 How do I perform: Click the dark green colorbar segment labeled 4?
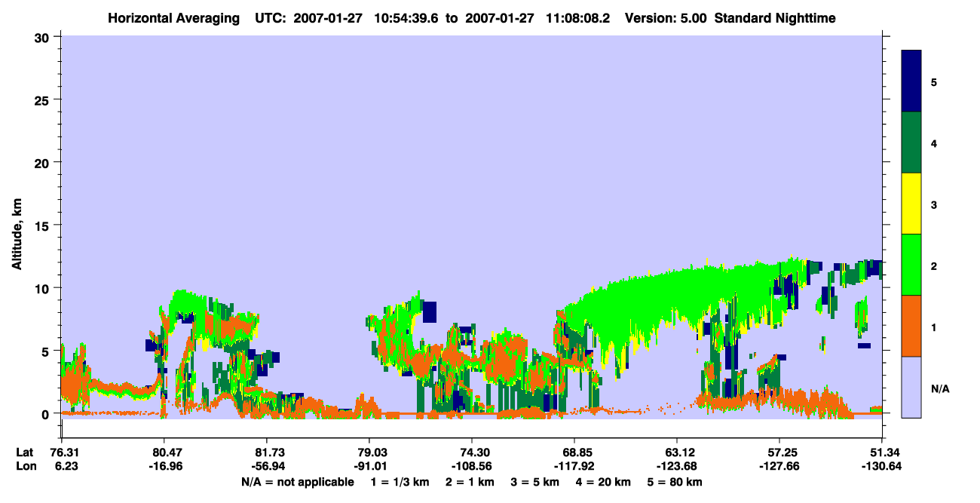pos(911,143)
